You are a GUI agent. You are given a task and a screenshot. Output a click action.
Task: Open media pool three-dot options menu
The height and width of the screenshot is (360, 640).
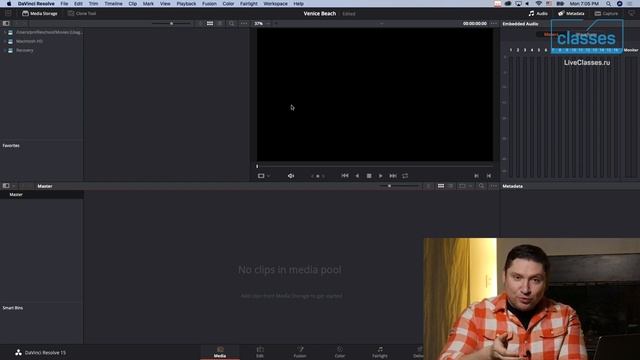[493, 186]
